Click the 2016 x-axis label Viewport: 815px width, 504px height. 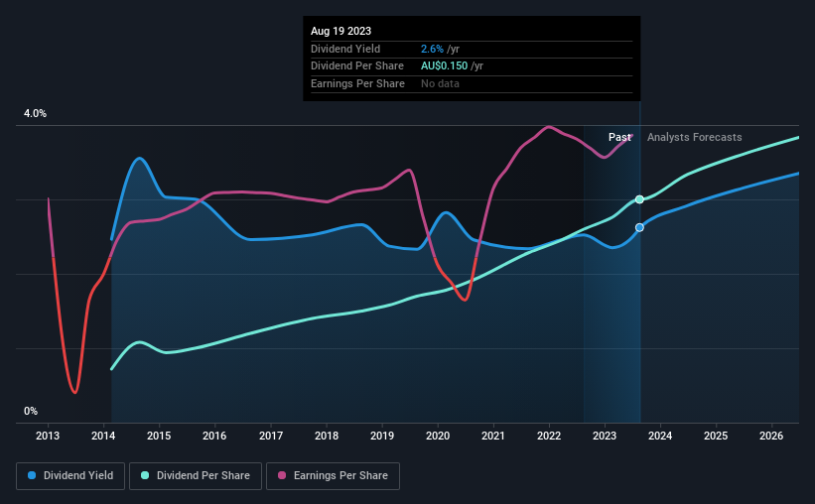tap(214, 436)
